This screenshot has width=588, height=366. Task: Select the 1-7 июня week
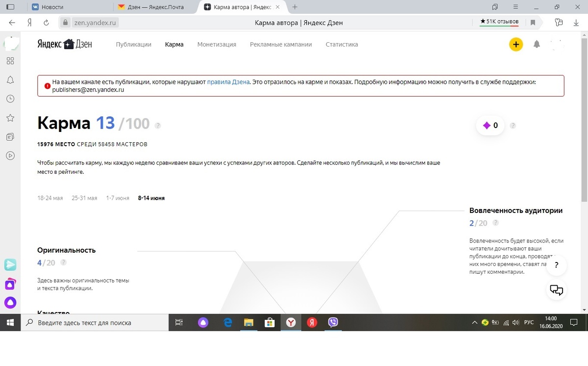click(x=118, y=198)
